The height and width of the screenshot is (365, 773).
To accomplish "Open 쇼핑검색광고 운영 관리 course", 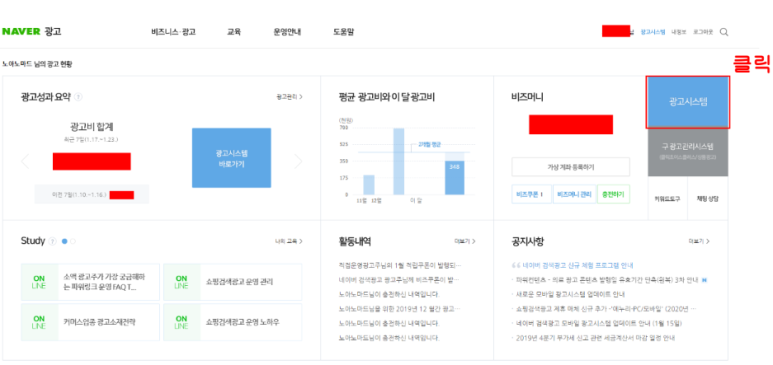I will (232, 282).
